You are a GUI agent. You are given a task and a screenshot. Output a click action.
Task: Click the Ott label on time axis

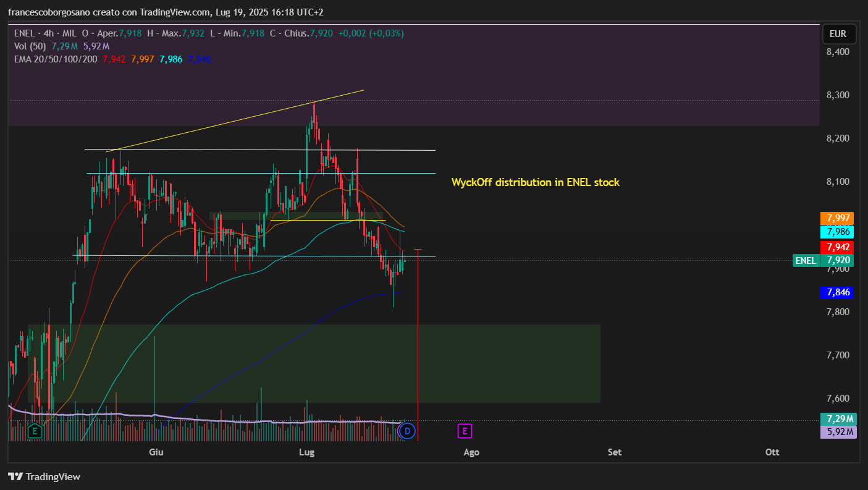772,452
